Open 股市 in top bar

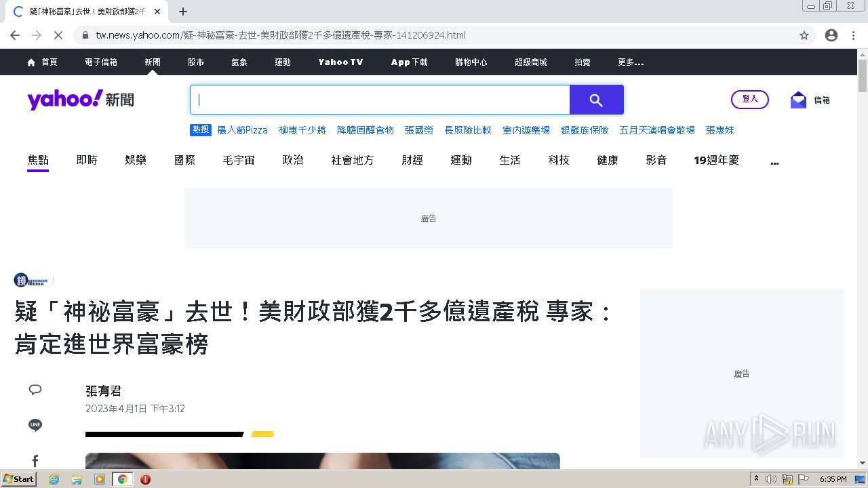point(196,62)
